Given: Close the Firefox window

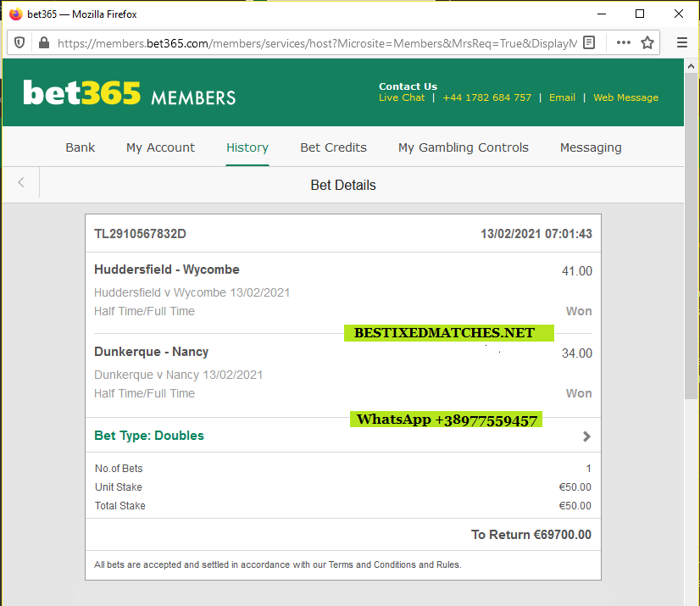Looking at the screenshot, I should click(x=679, y=14).
